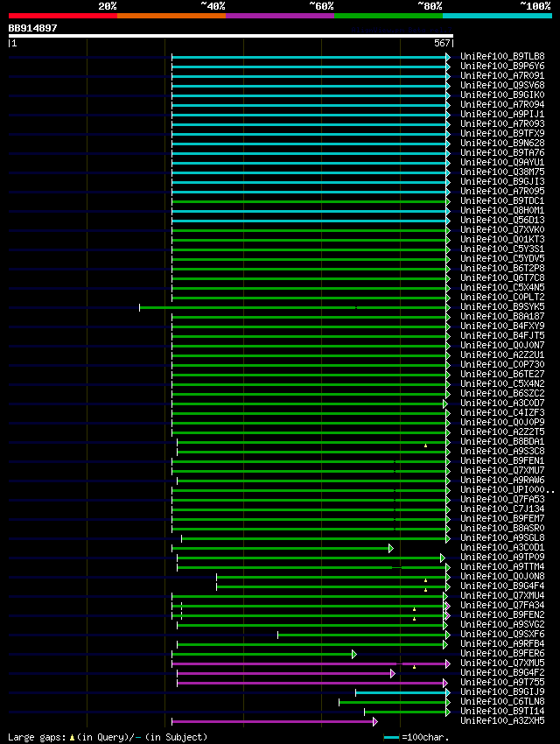Click the UniRef100_Q56D13 label
Screen dimensions: 560x744
tap(502, 221)
